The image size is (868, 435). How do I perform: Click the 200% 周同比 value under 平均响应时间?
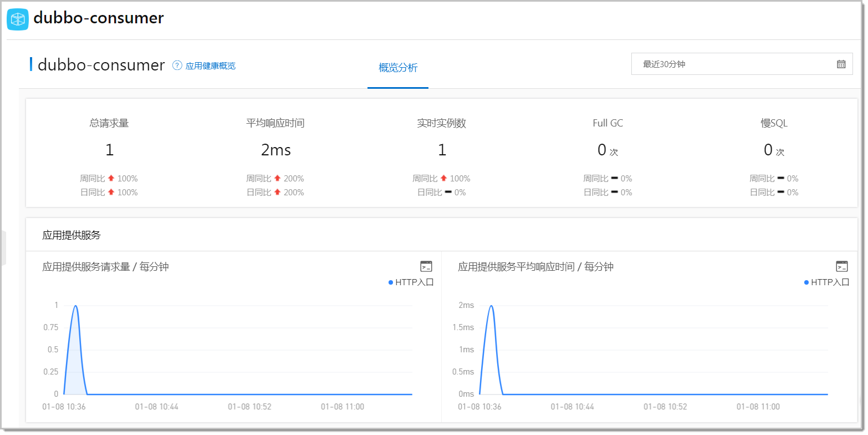click(x=294, y=179)
